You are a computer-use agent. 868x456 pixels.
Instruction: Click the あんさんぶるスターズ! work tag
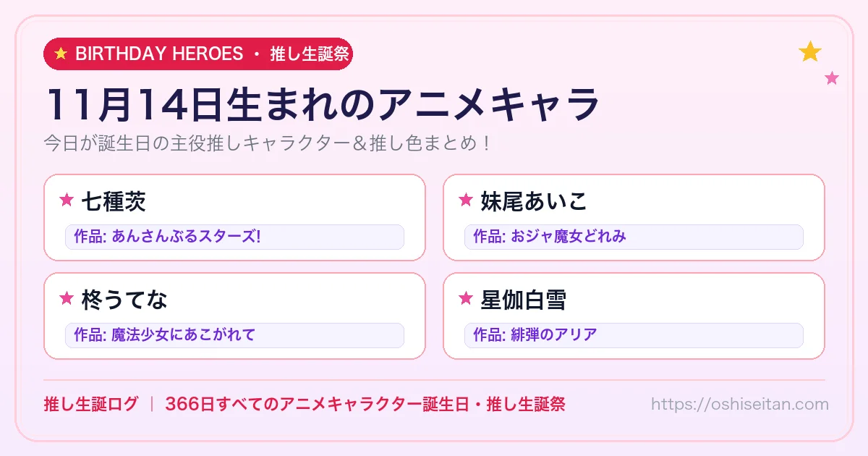click(x=234, y=237)
